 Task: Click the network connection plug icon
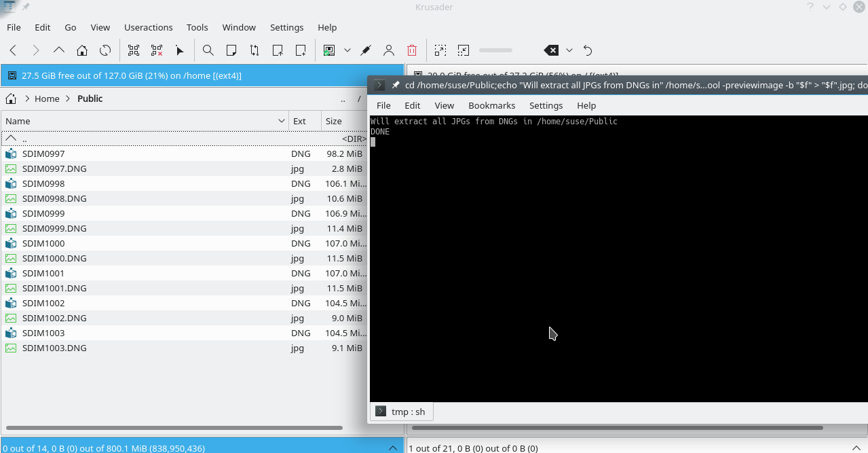pyautogui.click(x=366, y=50)
